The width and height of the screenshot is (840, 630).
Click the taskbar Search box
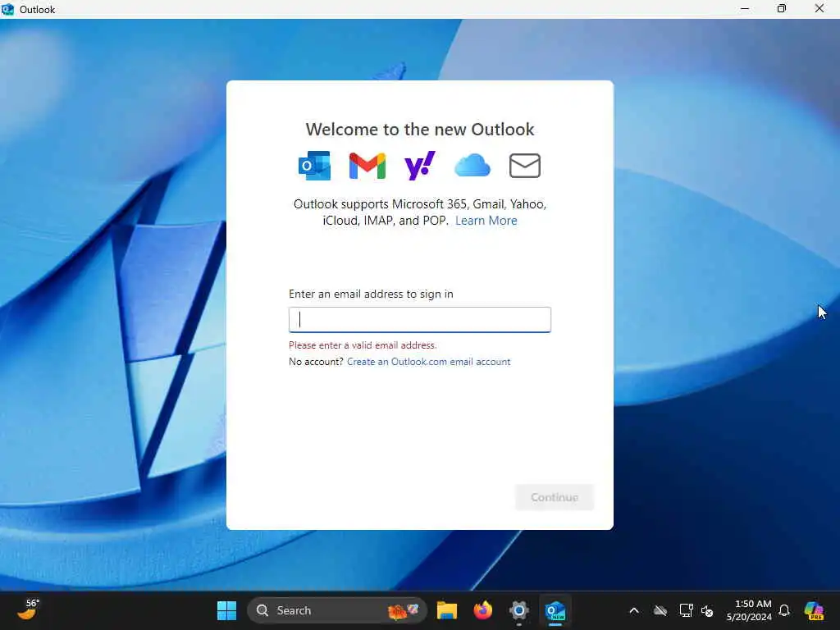pyautogui.click(x=337, y=610)
